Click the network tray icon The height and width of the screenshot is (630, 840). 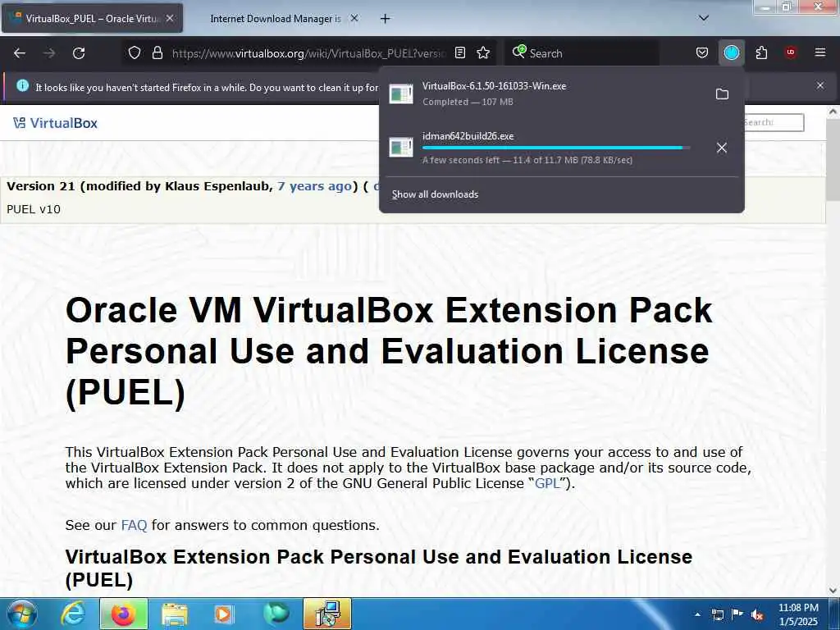pyautogui.click(x=717, y=614)
